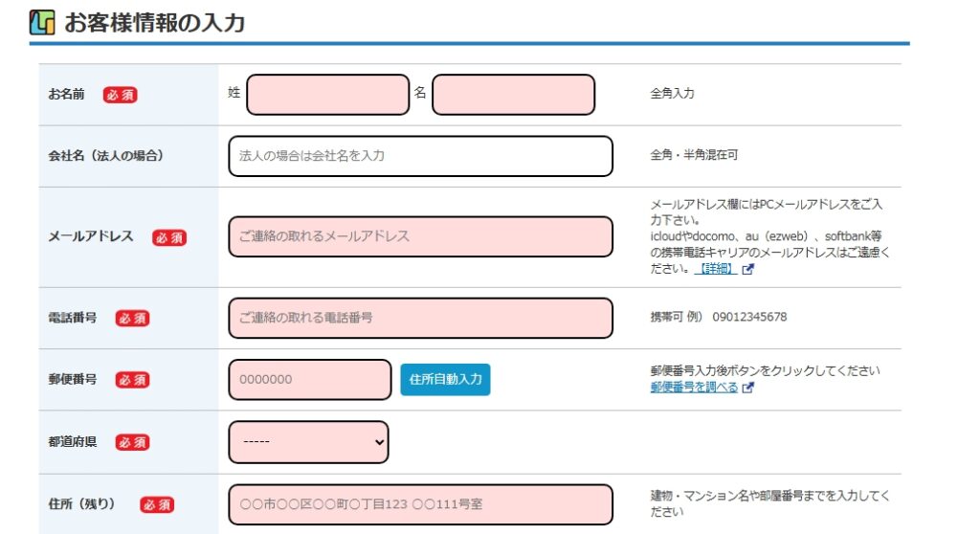Click the 都道府県 label text
The width and height of the screenshot is (980, 534).
click(73, 442)
